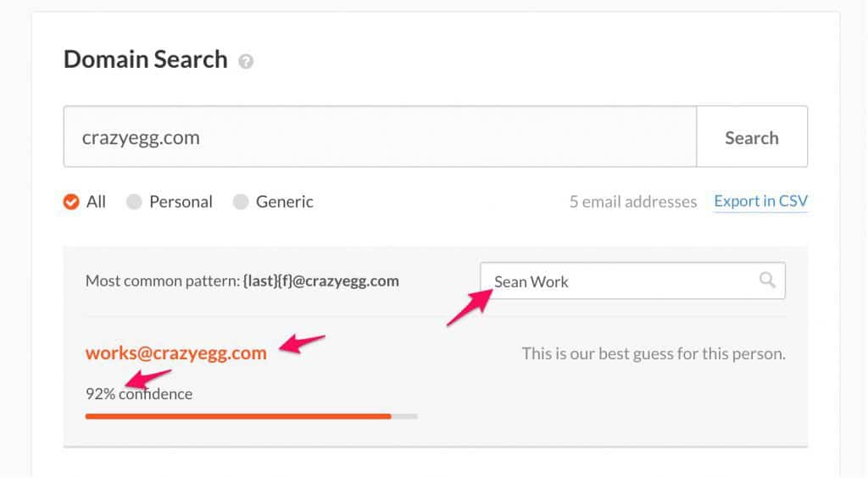The width and height of the screenshot is (868, 478).
Task: Click the Domain Search heading
Action: point(146,59)
